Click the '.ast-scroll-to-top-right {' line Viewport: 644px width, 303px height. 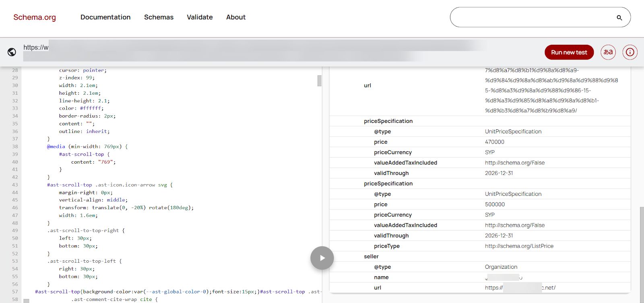tap(86, 230)
